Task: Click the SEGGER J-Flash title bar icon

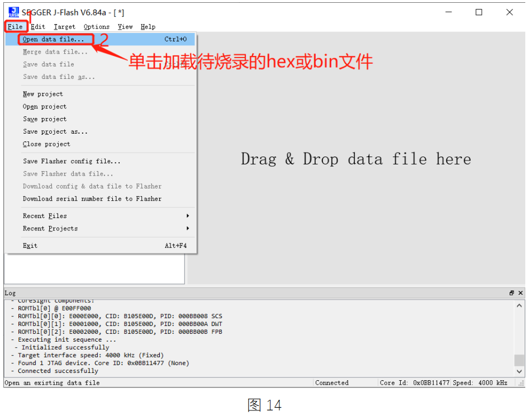Action: pos(13,12)
